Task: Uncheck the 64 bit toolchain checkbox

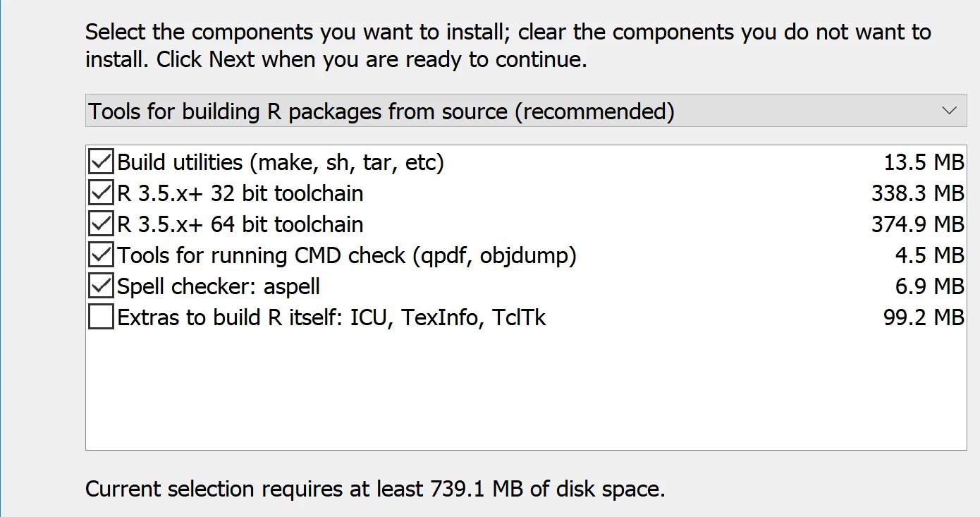Action: click(x=101, y=224)
